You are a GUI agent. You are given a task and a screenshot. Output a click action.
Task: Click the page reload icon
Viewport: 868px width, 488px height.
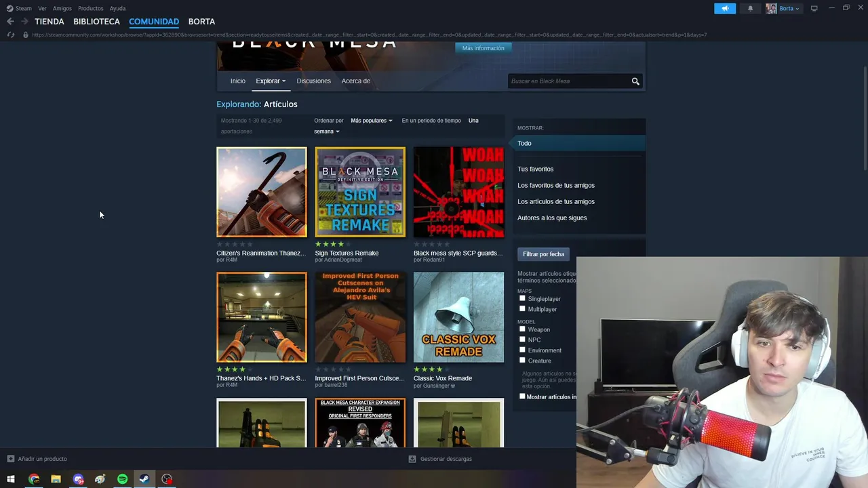[x=10, y=35]
